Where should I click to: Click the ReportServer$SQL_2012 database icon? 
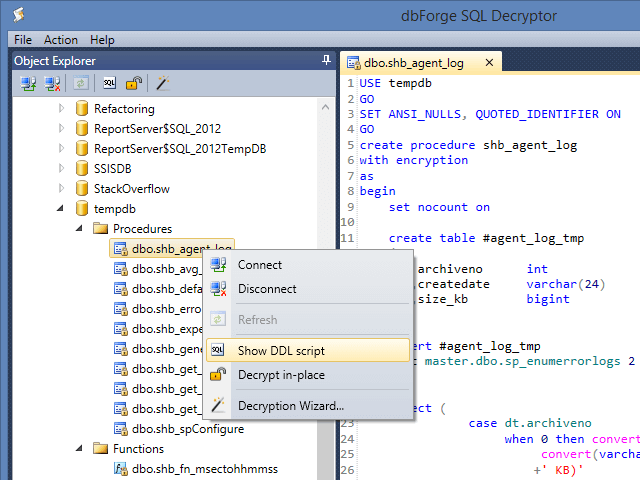coord(82,129)
